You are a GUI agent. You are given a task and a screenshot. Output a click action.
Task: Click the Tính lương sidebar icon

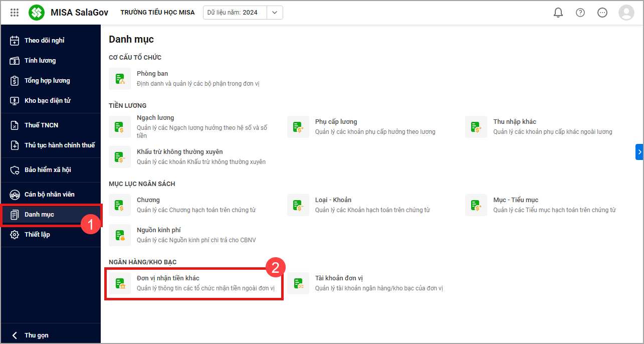click(x=15, y=61)
